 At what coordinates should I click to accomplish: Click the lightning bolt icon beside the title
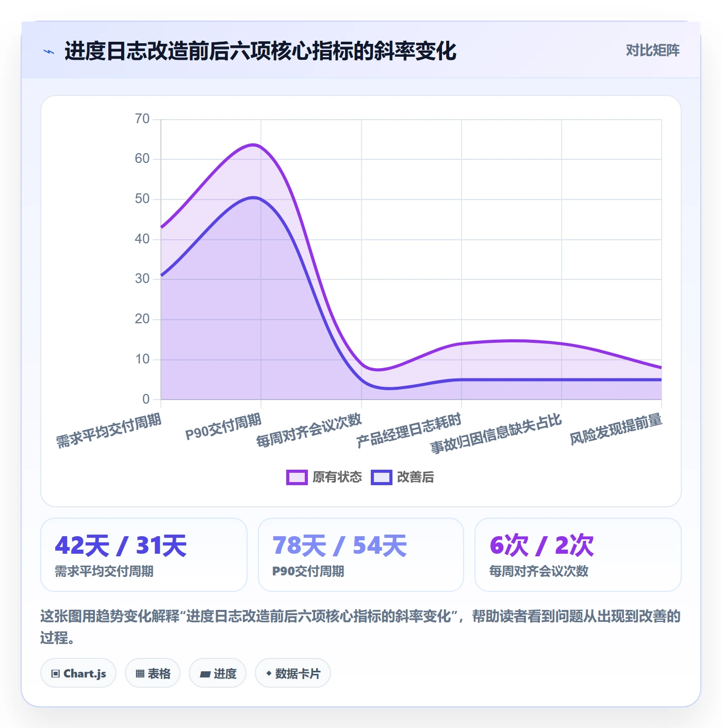[x=49, y=52]
